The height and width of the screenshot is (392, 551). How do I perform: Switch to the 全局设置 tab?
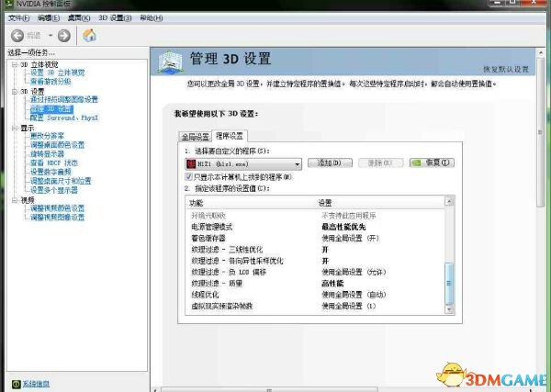pos(195,136)
